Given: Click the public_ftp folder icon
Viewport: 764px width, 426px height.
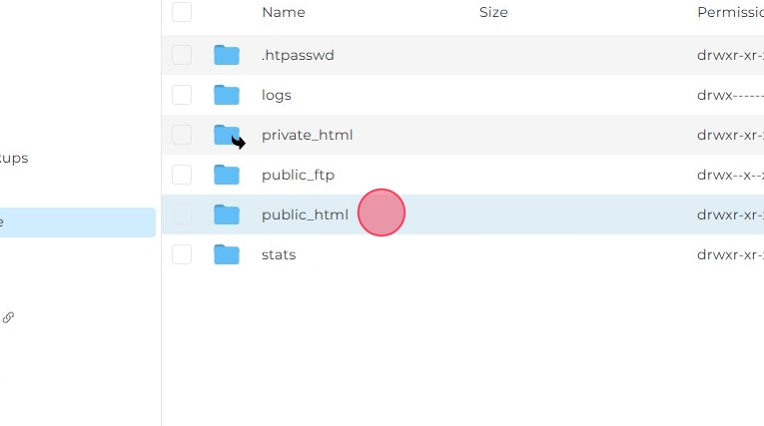Looking at the screenshot, I should 227,175.
